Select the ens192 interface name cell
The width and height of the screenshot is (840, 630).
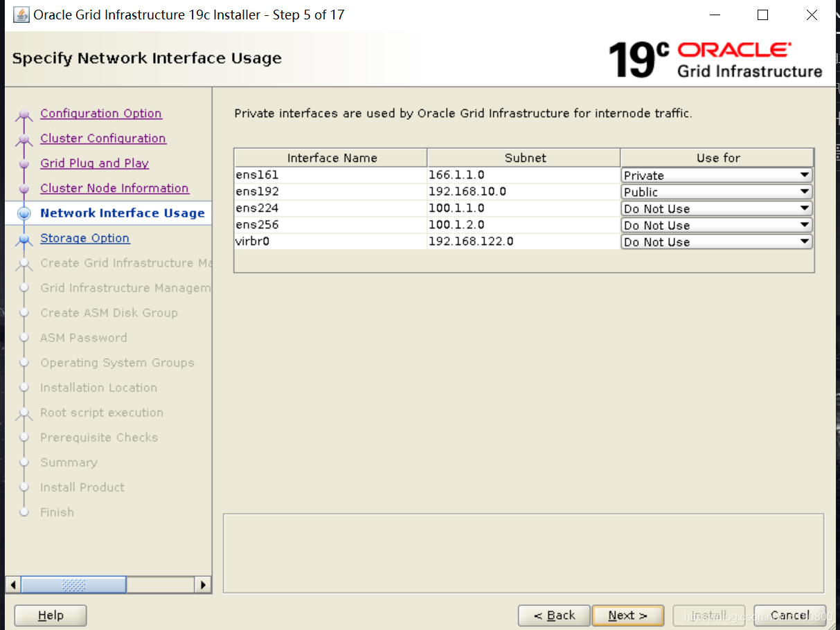click(x=331, y=192)
